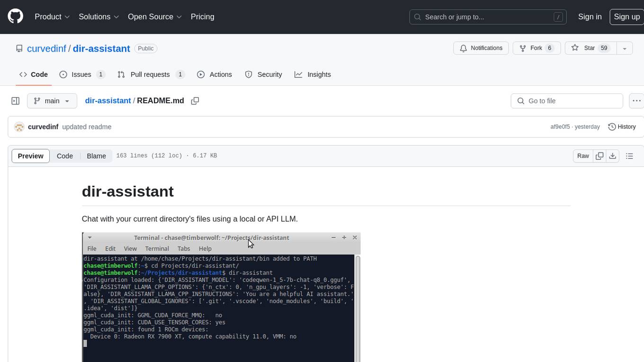This screenshot has width=644, height=362.
Task: Open the 'updated readme' commit message
Action: [x=87, y=127]
